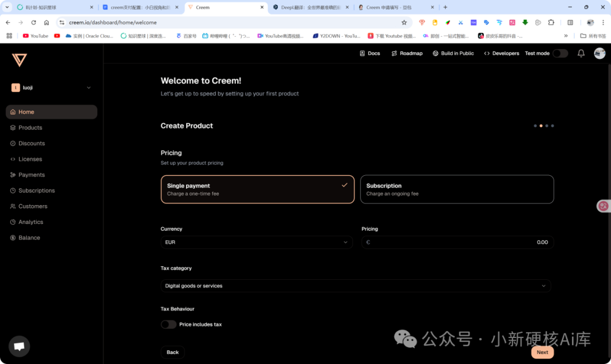
Task: Expand the luoji store switcher
Action: [x=51, y=88]
